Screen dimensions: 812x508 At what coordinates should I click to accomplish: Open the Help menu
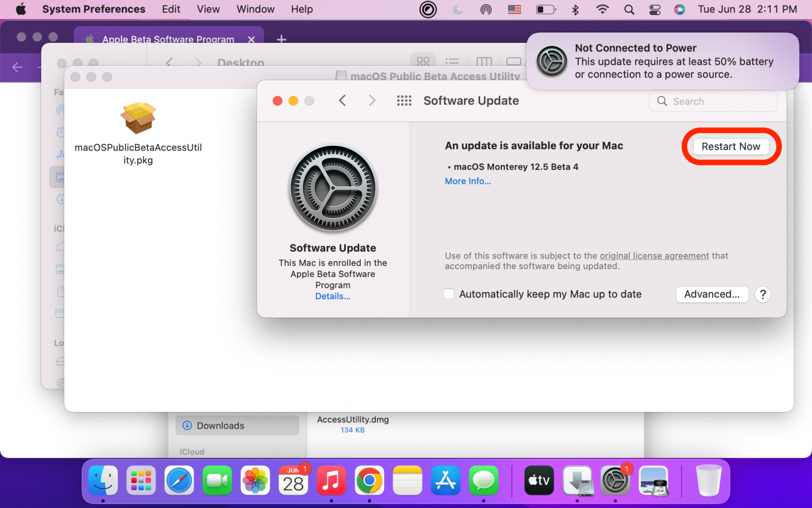point(302,9)
